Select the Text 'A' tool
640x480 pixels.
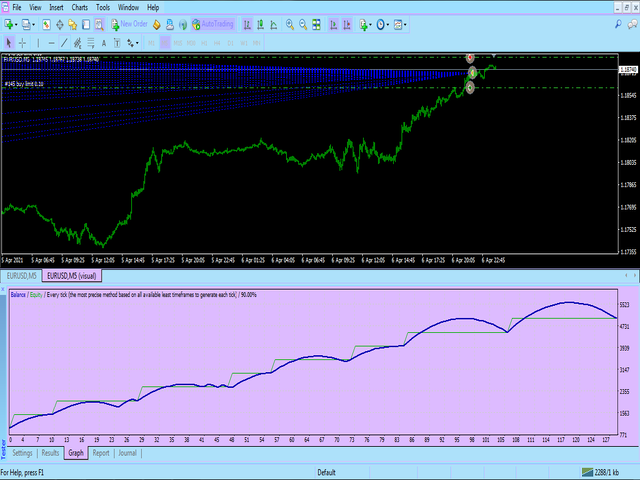[x=104, y=42]
